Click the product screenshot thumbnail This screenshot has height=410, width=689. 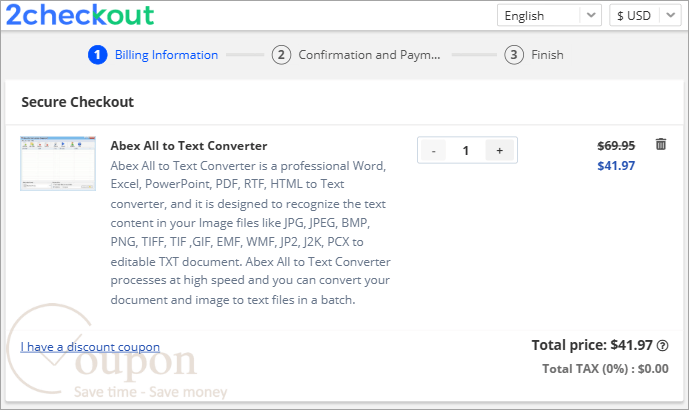pos(58,163)
